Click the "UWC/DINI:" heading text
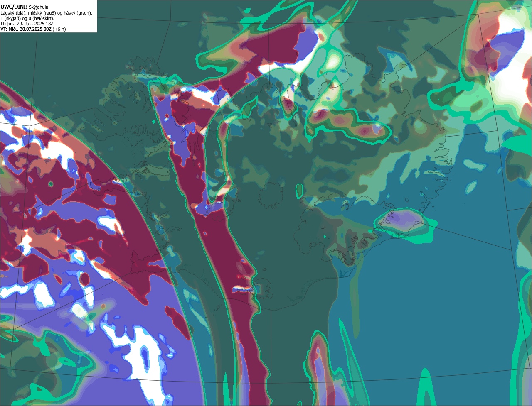The height and width of the screenshot is (406, 532). tap(14, 7)
